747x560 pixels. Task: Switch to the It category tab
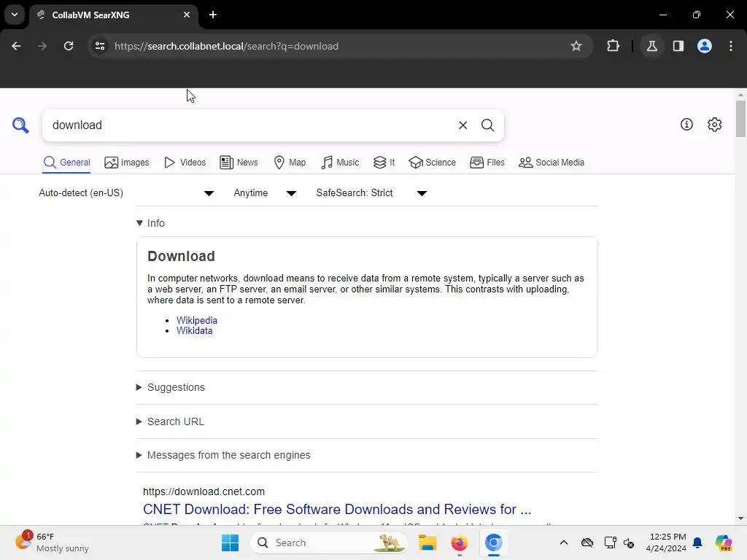pyautogui.click(x=384, y=163)
